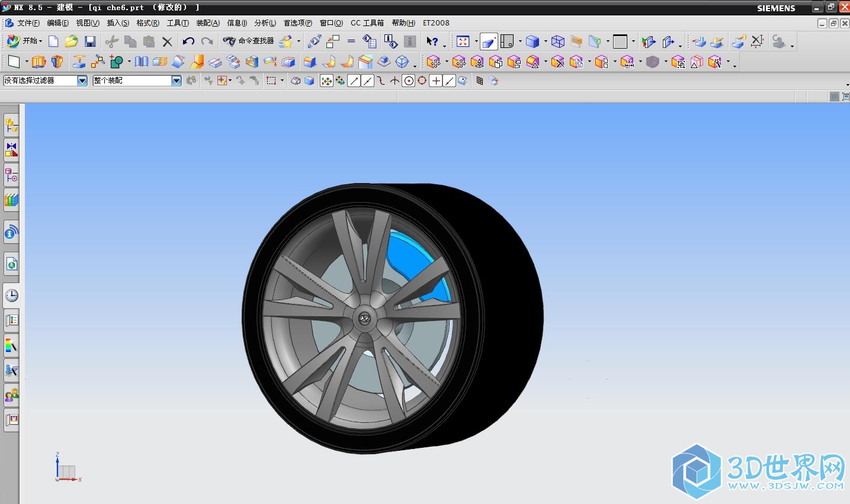850x504 pixels.
Task: Save the part with floppy disk icon
Action: click(x=90, y=41)
